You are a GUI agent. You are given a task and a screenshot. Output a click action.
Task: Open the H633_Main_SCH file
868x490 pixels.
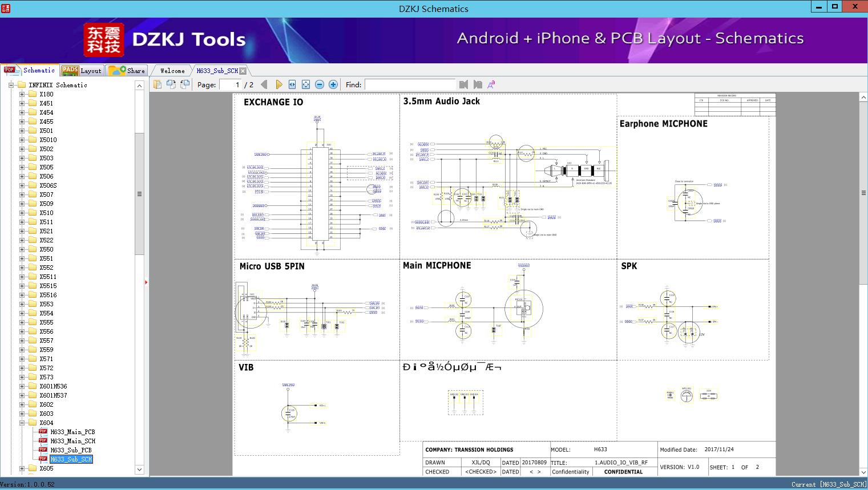pyautogui.click(x=72, y=441)
